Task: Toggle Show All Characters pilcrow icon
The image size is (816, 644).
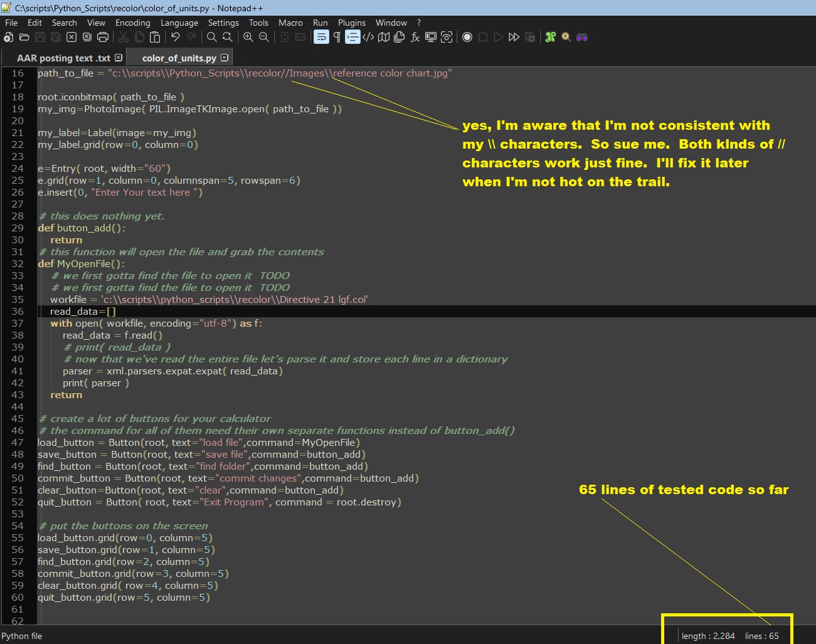Action: (337, 38)
